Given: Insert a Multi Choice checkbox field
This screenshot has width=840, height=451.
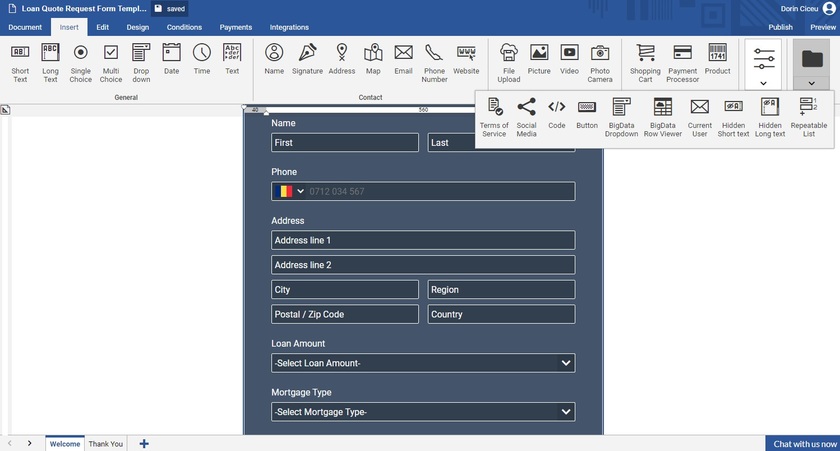Looking at the screenshot, I should click(x=111, y=62).
